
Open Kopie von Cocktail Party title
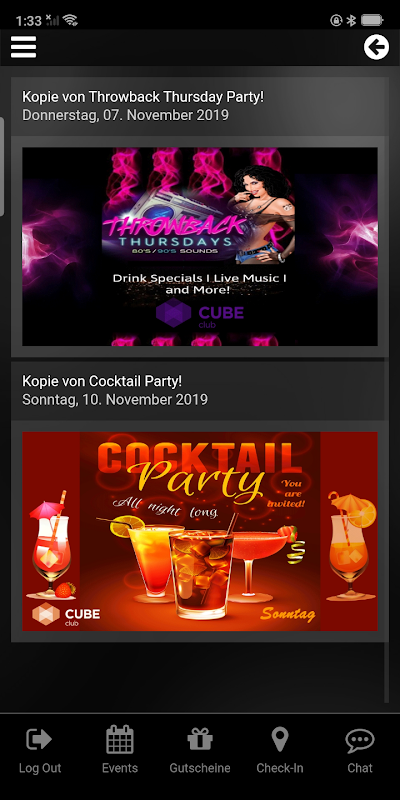click(x=102, y=381)
